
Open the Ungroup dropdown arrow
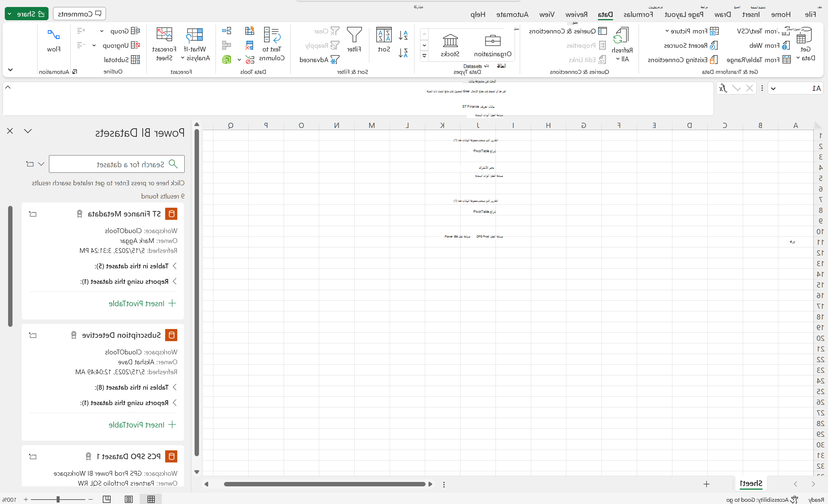pos(94,46)
